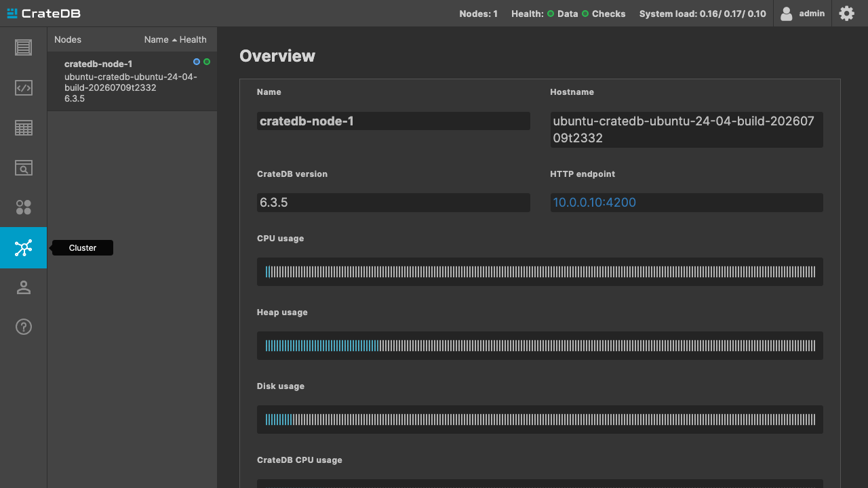Image resolution: width=868 pixels, height=488 pixels.
Task: Click the CrateDB version value 6.3.5
Action: coord(393,203)
